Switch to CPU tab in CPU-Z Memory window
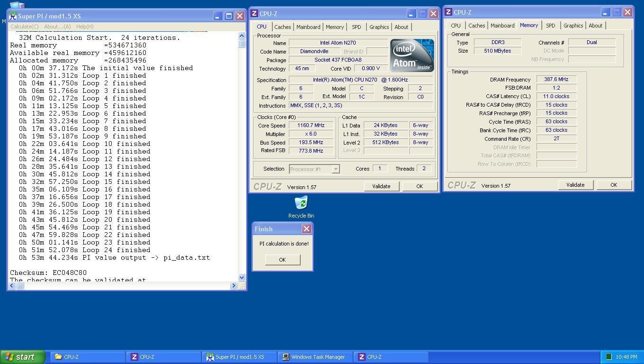The image size is (644, 364). (456, 26)
